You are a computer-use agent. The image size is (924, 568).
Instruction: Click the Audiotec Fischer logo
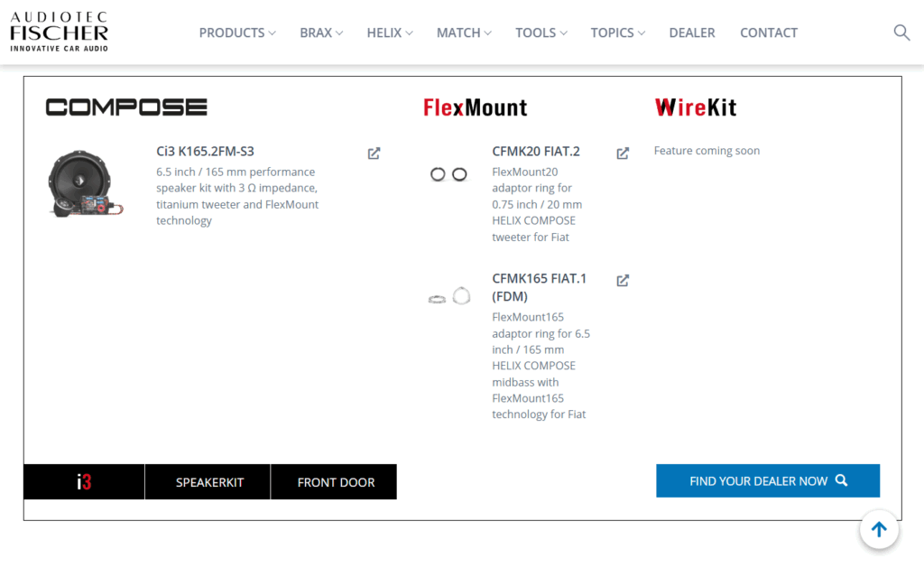59,32
